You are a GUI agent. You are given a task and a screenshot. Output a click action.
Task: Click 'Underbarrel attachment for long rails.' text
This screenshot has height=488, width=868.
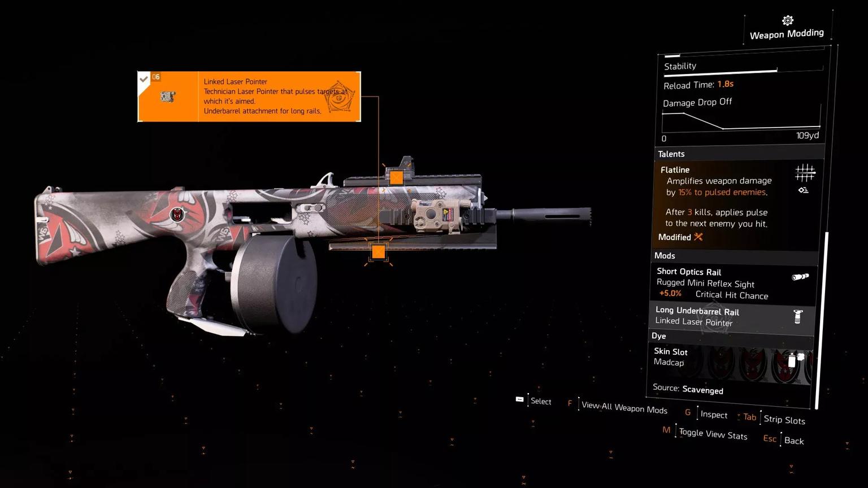263,111
